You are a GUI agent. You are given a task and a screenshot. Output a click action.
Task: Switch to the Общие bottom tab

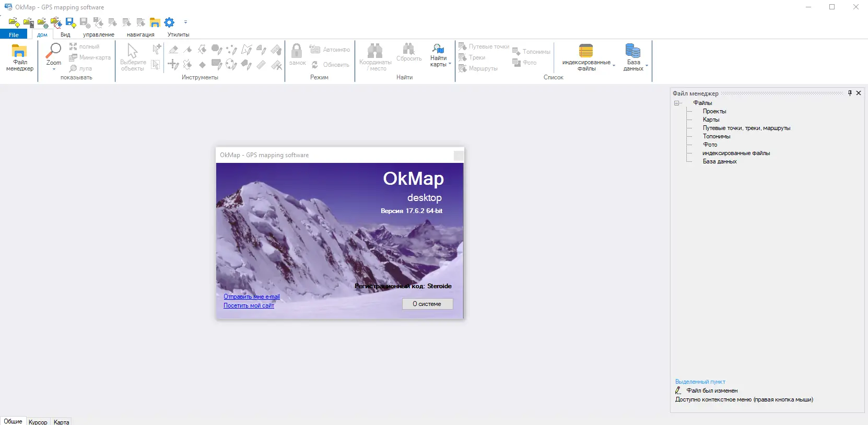[13, 421]
